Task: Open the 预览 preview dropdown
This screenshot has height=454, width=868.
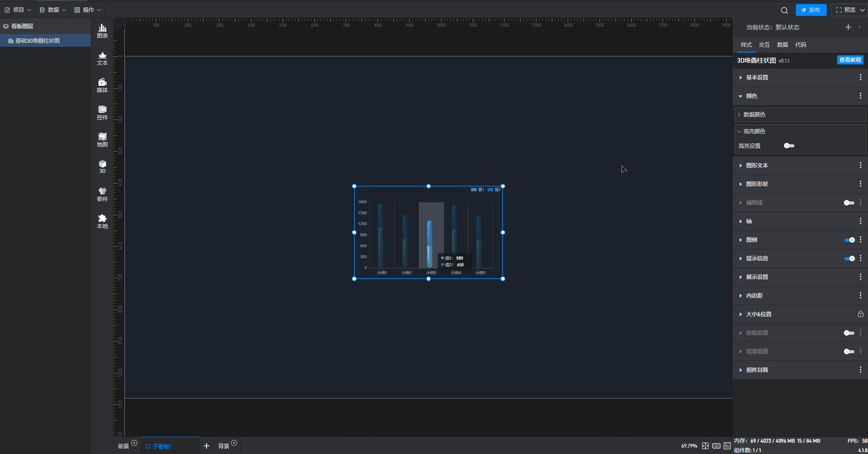Action: 849,10
